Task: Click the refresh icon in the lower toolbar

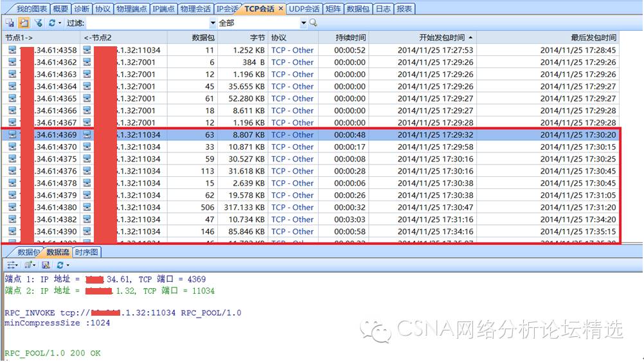Action: click(60, 265)
